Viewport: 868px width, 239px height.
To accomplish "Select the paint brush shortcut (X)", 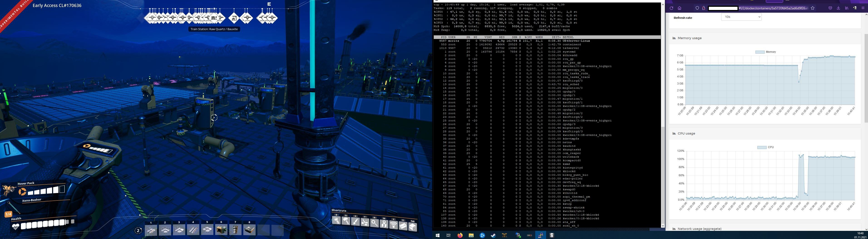I will (x=355, y=222).
